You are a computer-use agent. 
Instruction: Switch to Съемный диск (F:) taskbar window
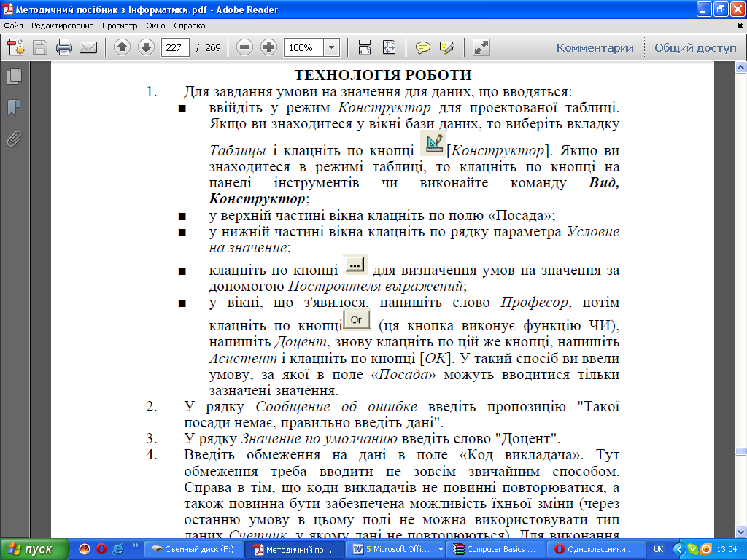194,549
